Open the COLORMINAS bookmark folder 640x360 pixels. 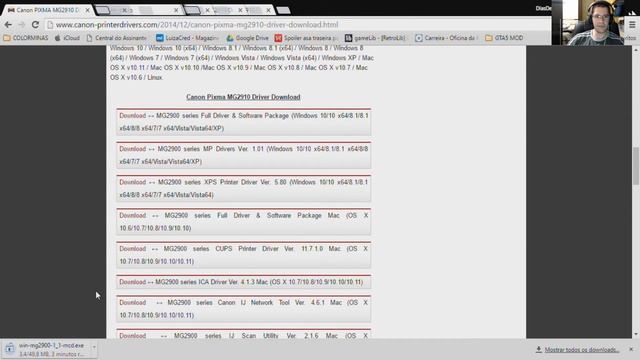click(26, 38)
